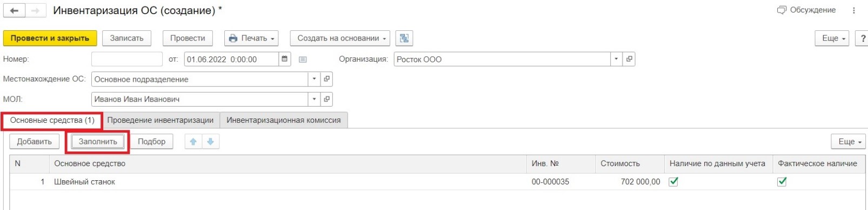Toggle Фактическое наличие checkbox for Швейный станок
868x210 pixels.
pyautogui.click(x=782, y=182)
